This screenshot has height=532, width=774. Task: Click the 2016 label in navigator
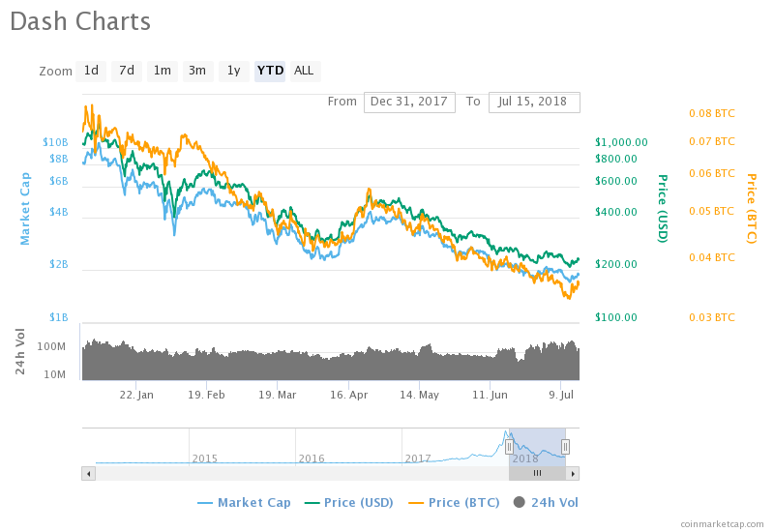click(x=312, y=458)
